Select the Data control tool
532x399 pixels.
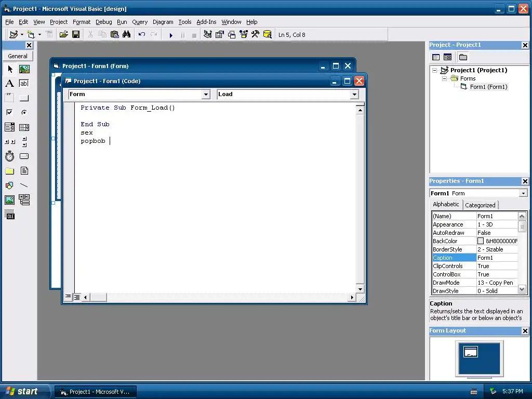coord(24,200)
